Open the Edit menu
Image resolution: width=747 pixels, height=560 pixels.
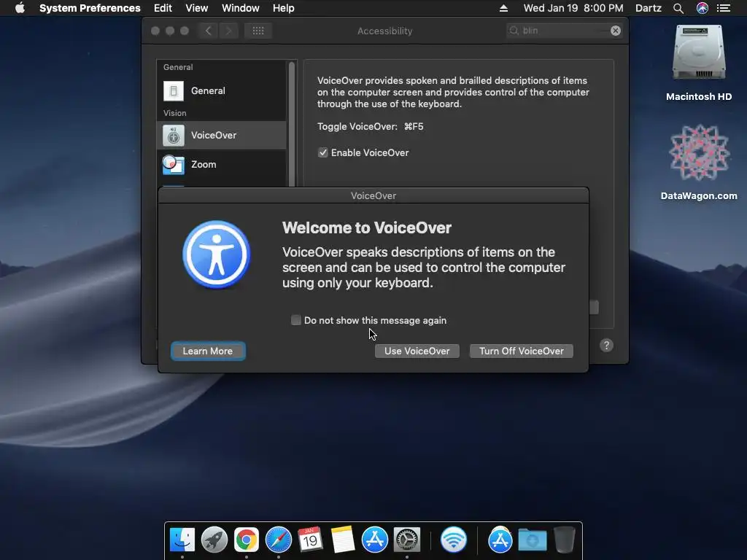pos(163,8)
